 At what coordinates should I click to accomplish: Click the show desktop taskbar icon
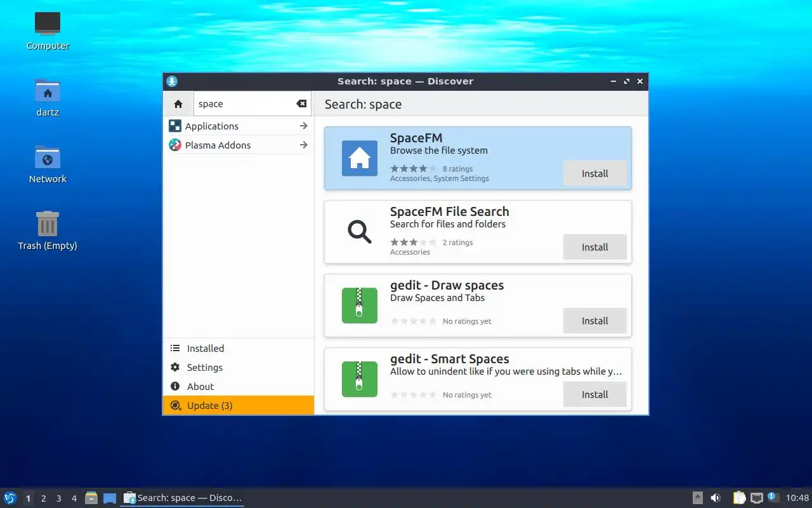pos(110,498)
